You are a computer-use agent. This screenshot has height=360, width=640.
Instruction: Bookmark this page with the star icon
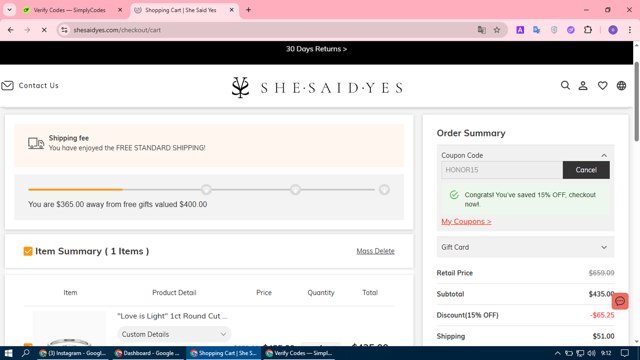(497, 30)
